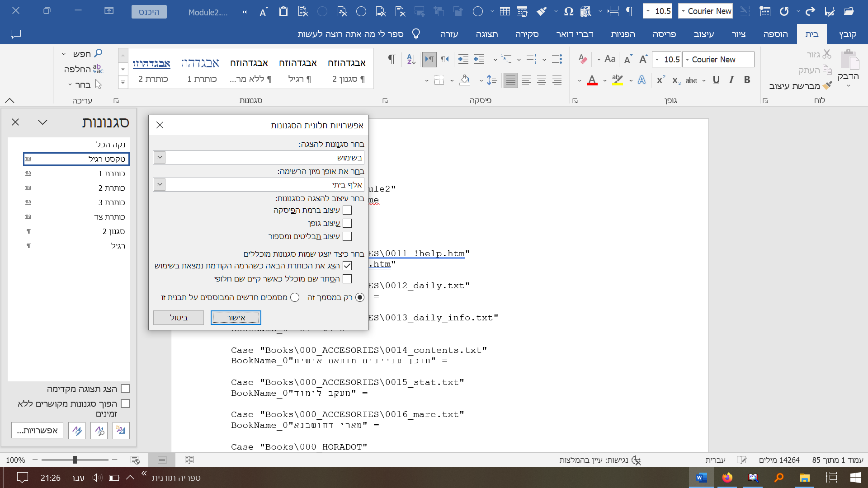
Task: Click the Paste icon
Action: point(849,61)
